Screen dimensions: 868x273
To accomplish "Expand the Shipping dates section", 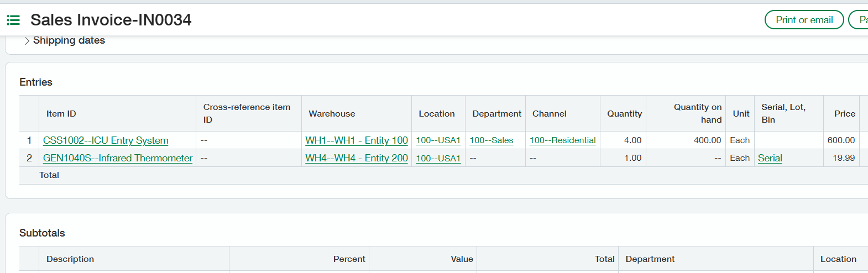I will tap(64, 40).
